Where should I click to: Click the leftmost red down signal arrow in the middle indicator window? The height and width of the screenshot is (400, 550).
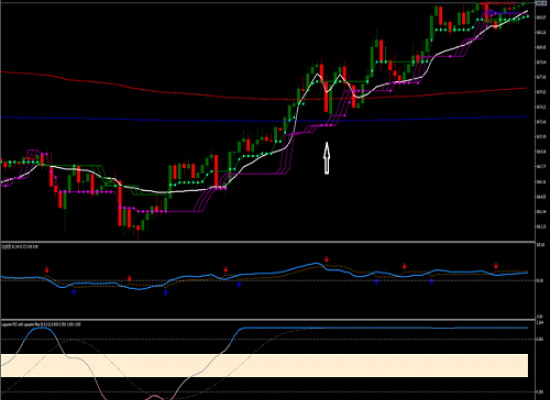[47, 270]
